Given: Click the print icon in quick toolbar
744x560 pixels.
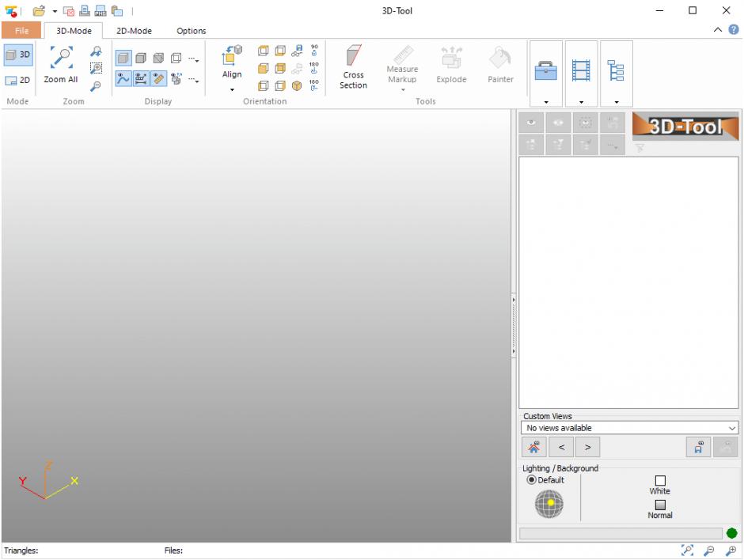Looking at the screenshot, I should pos(85,11).
